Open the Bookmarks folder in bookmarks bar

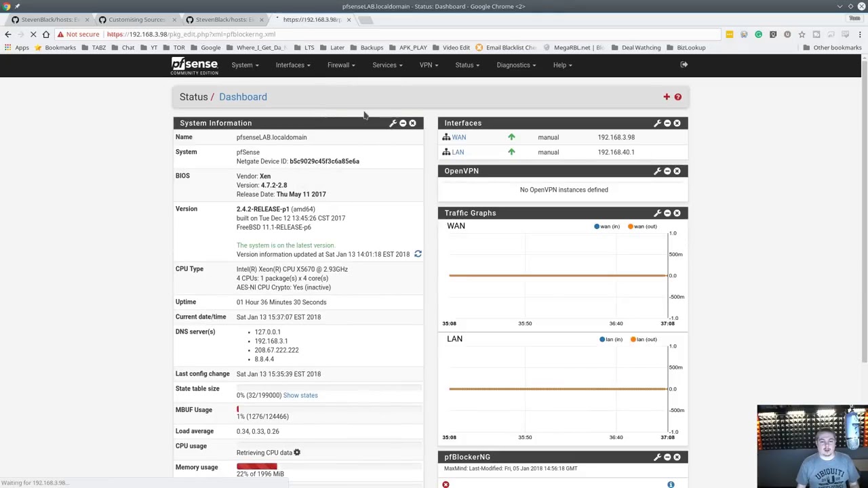tap(55, 47)
